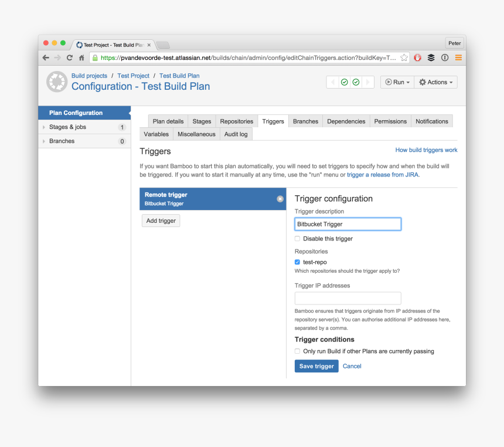Screen dimensions: 504x447
Task: Switch to the Variables tab
Action: (156, 134)
